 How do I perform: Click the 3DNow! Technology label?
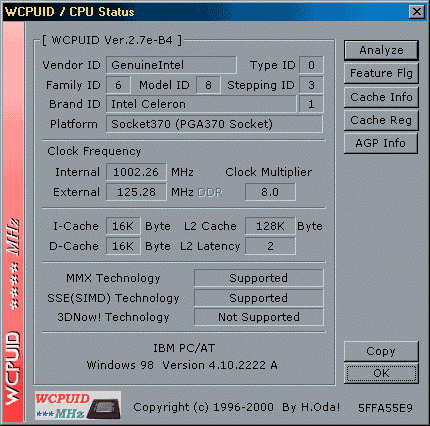113,317
